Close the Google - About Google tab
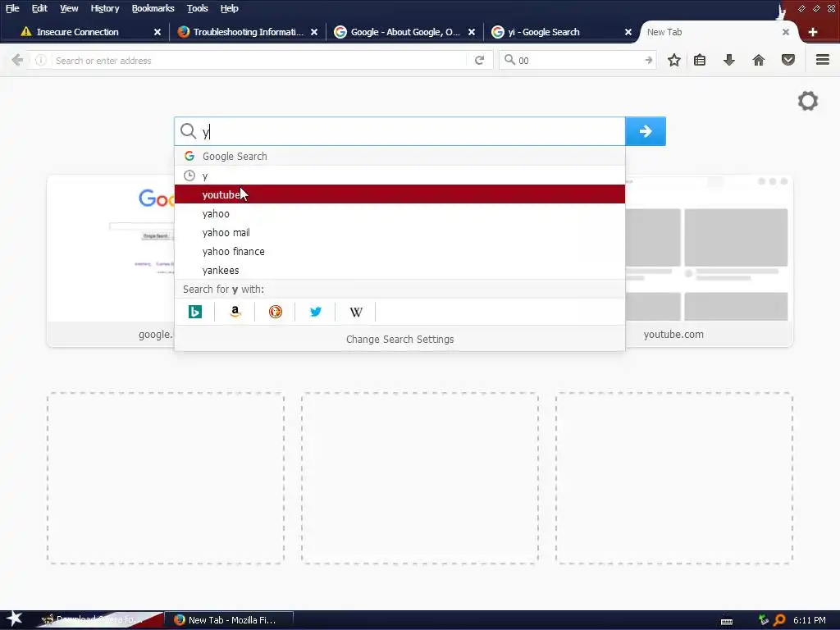 [472, 32]
